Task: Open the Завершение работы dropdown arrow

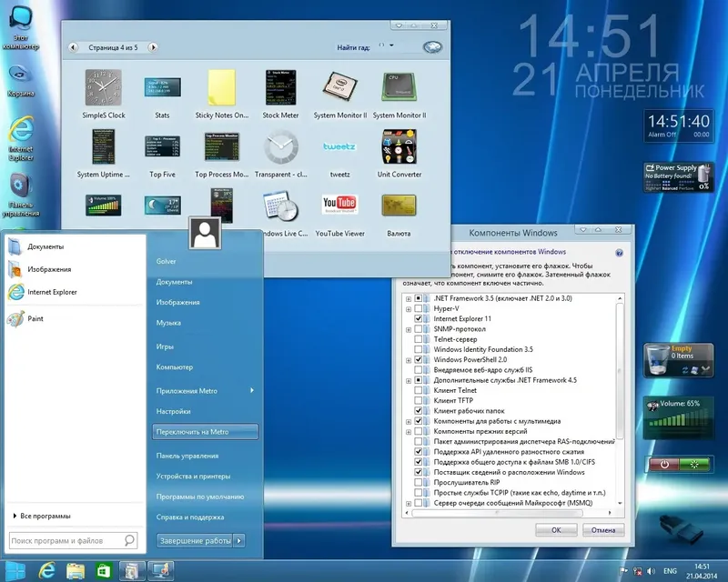Action: (x=239, y=538)
